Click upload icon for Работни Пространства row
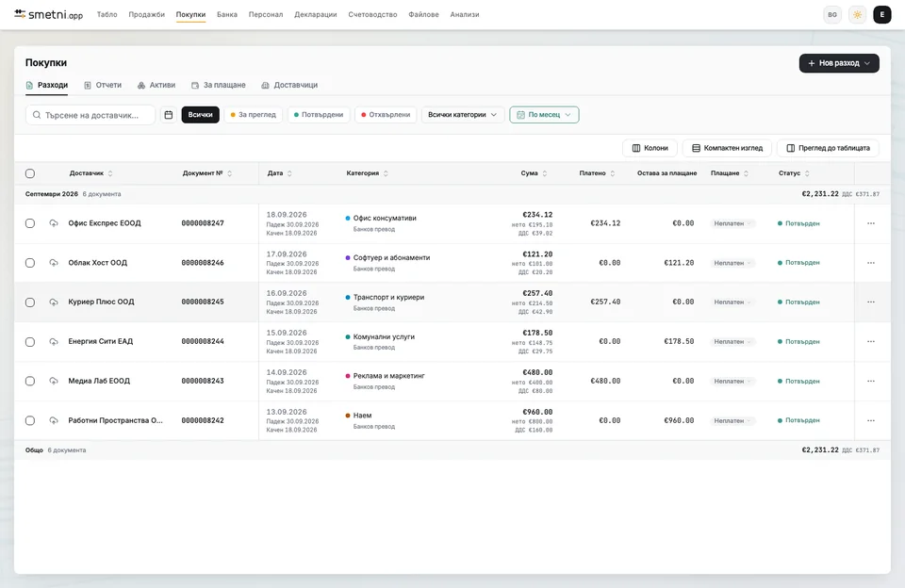 pyautogui.click(x=54, y=420)
